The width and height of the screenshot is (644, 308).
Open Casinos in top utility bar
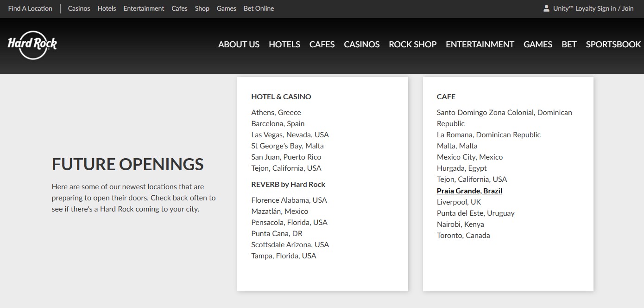[x=79, y=8]
